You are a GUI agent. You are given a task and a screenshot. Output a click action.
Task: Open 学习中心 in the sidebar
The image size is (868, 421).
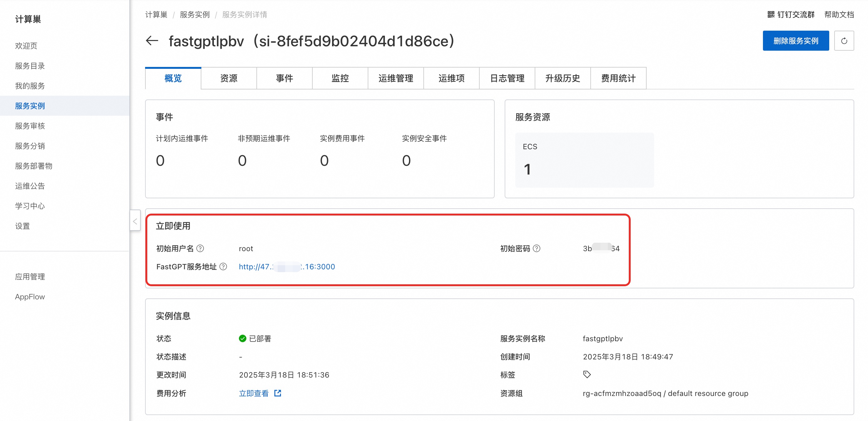coord(30,205)
